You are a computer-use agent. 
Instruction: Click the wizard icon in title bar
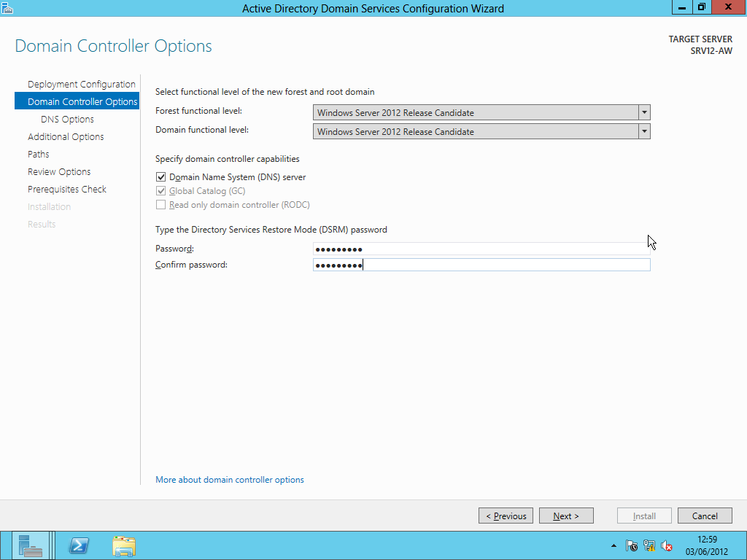pyautogui.click(x=7, y=8)
